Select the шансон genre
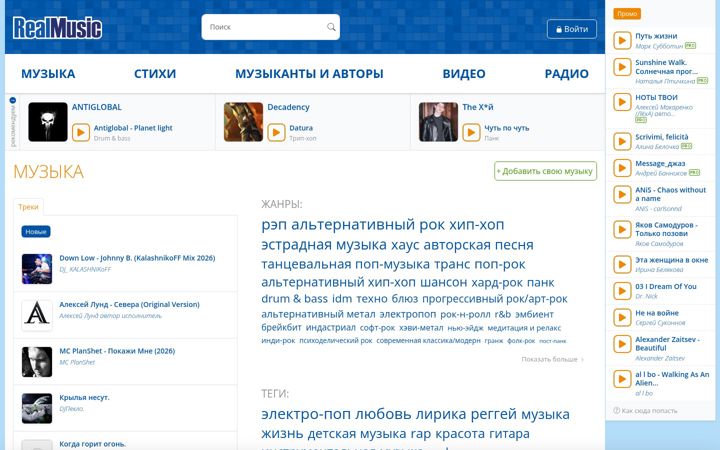This screenshot has height=450, width=720. coord(444,282)
